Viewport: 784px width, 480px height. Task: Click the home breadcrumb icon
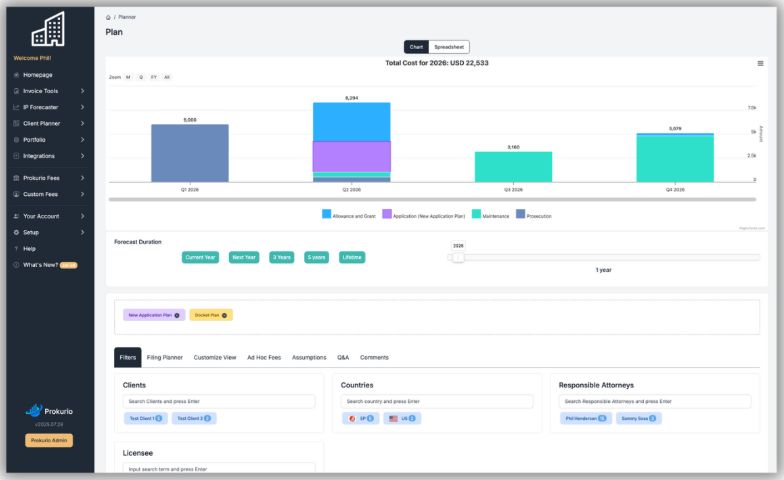108,17
